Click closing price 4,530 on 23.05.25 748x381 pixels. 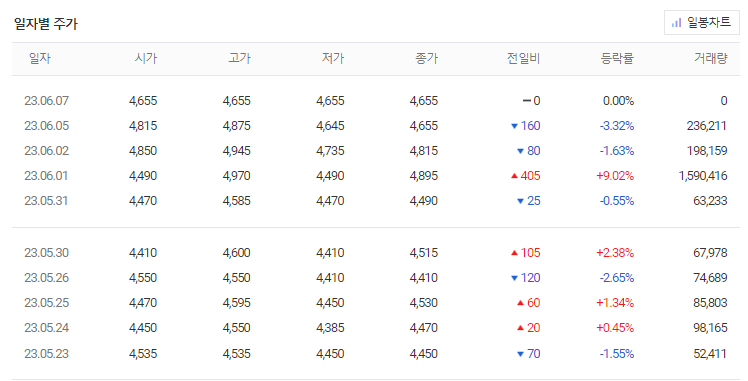[424, 303]
